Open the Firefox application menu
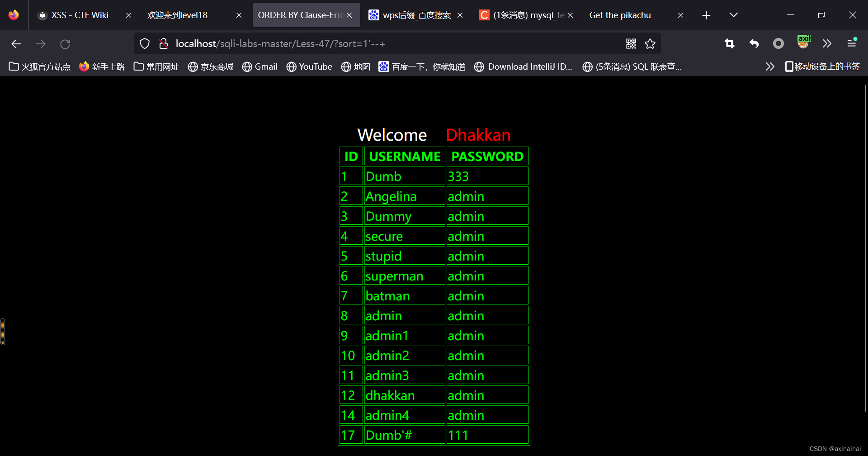The height and width of the screenshot is (456, 868). (852, 43)
